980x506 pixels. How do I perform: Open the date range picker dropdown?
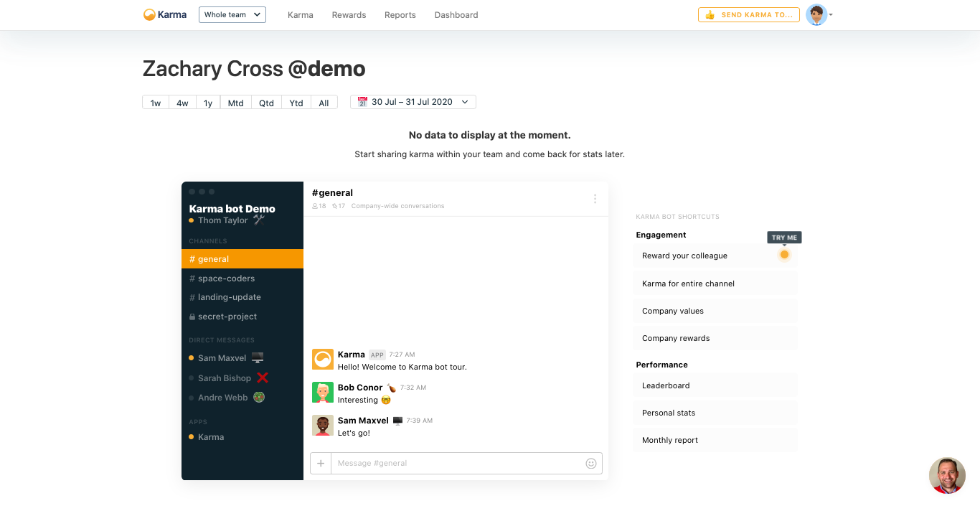[413, 102]
